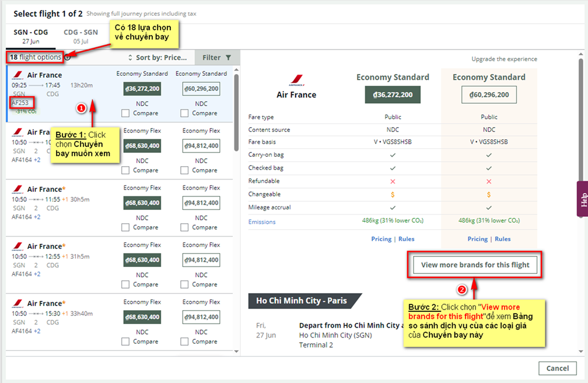This screenshot has height=383, width=588.
Task: Click the Refundable red X under the ₫36,272,200 column
Action: click(x=393, y=181)
